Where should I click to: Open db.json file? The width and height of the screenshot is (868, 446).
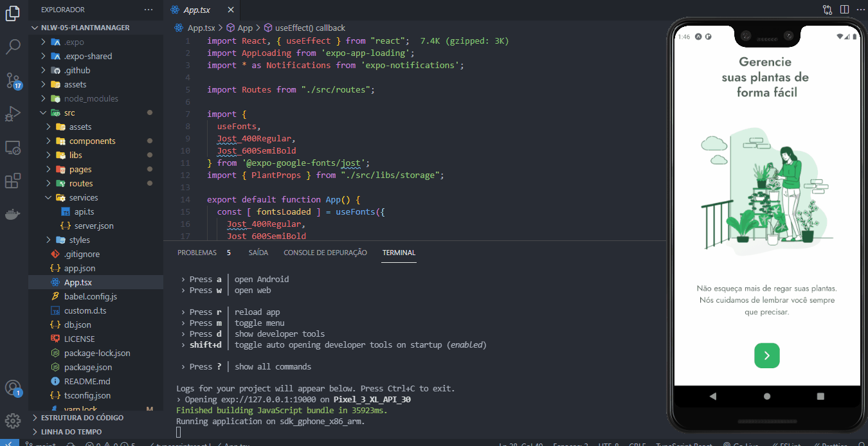point(96,325)
